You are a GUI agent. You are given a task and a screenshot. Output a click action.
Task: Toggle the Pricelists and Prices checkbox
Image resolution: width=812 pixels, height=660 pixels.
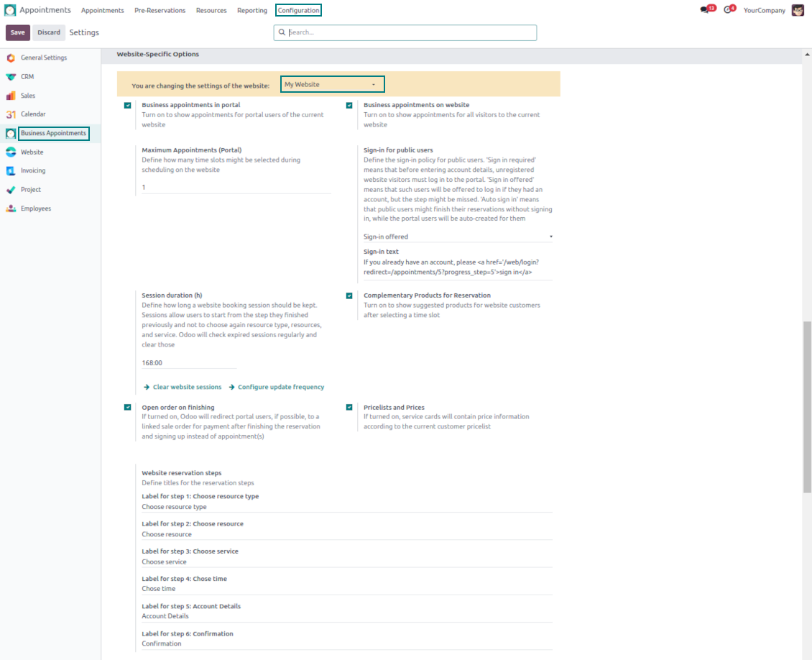pos(349,408)
